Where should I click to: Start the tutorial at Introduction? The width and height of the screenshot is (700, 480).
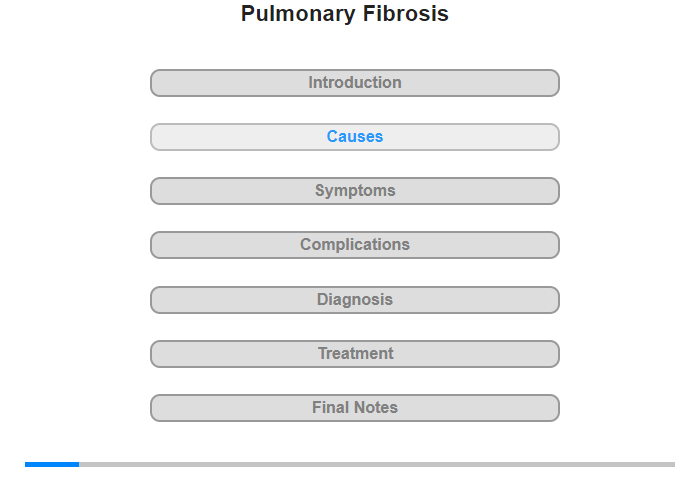[x=355, y=83]
